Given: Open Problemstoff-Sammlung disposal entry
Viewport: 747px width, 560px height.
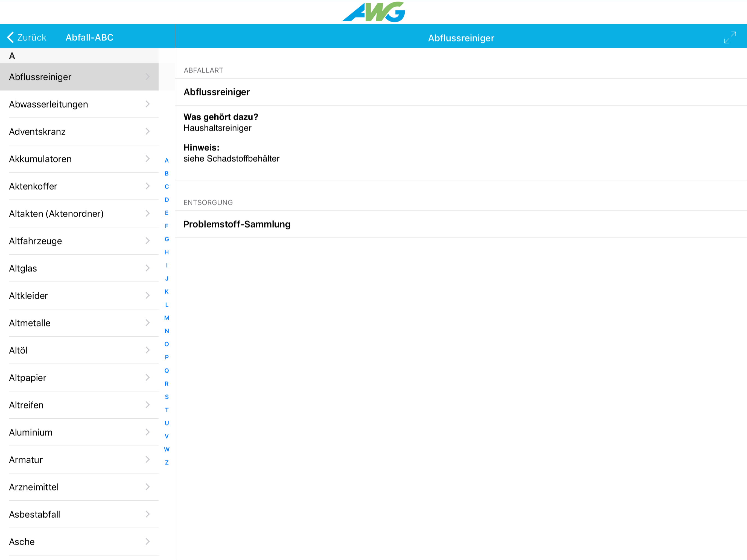Looking at the screenshot, I should [x=461, y=224].
